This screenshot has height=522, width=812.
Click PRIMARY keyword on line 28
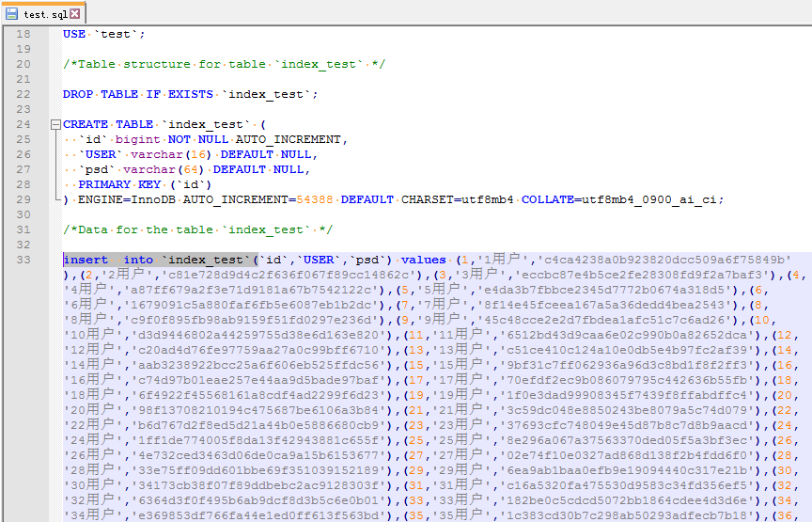click(104, 184)
